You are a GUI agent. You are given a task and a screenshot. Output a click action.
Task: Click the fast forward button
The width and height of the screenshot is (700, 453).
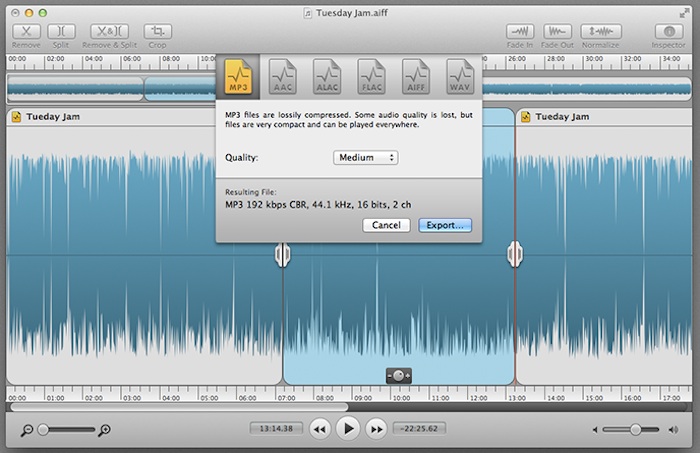click(x=376, y=429)
